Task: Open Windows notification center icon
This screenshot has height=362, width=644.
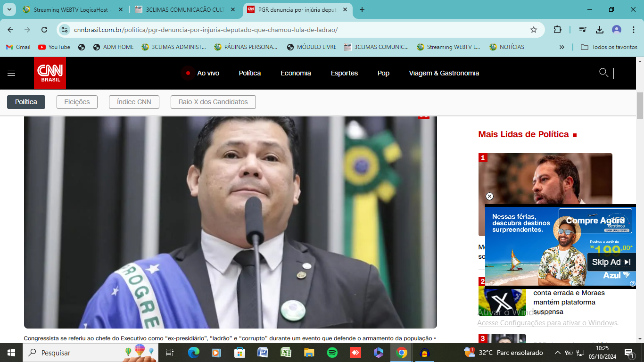Action: click(x=629, y=353)
